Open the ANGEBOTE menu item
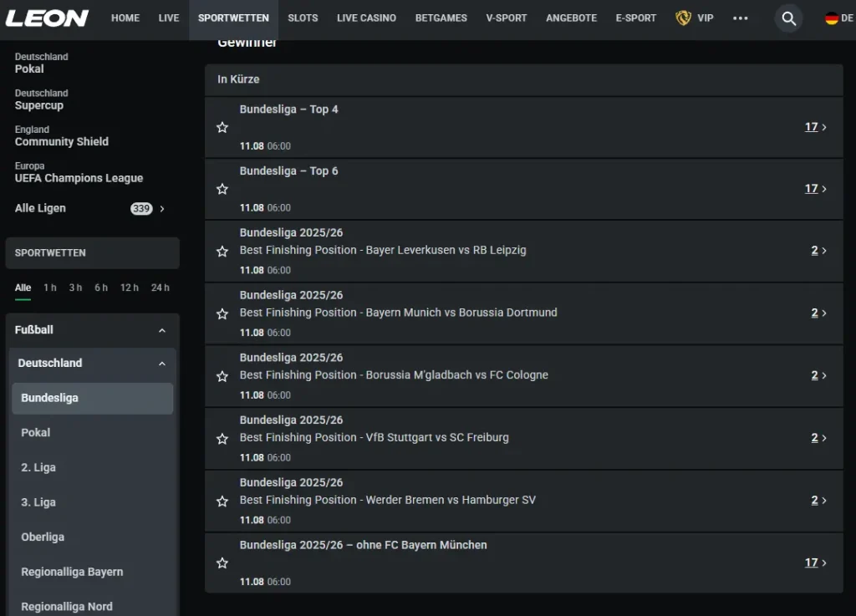 tap(571, 18)
